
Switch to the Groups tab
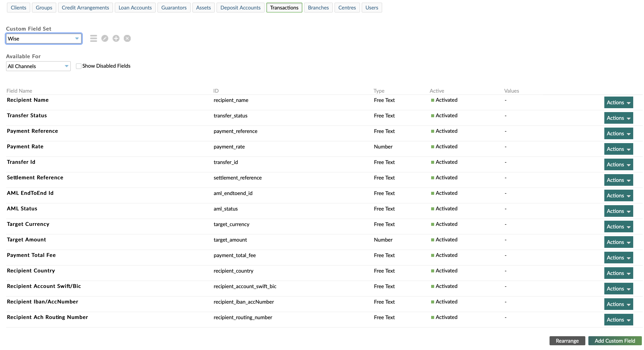tap(44, 8)
